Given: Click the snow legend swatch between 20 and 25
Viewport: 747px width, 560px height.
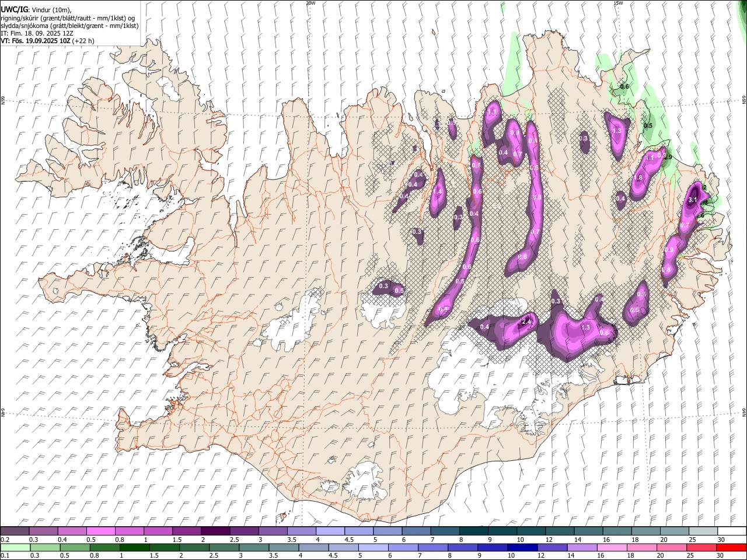Looking at the screenshot, I should click(x=673, y=531).
